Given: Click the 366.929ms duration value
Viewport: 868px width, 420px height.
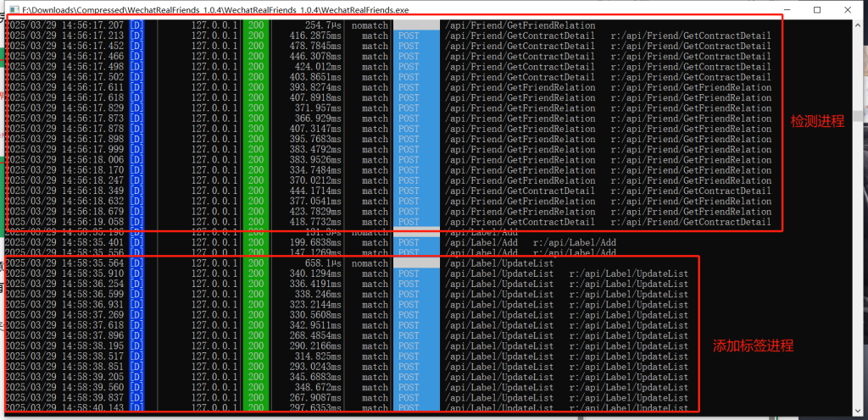Looking at the screenshot, I should (311, 119).
